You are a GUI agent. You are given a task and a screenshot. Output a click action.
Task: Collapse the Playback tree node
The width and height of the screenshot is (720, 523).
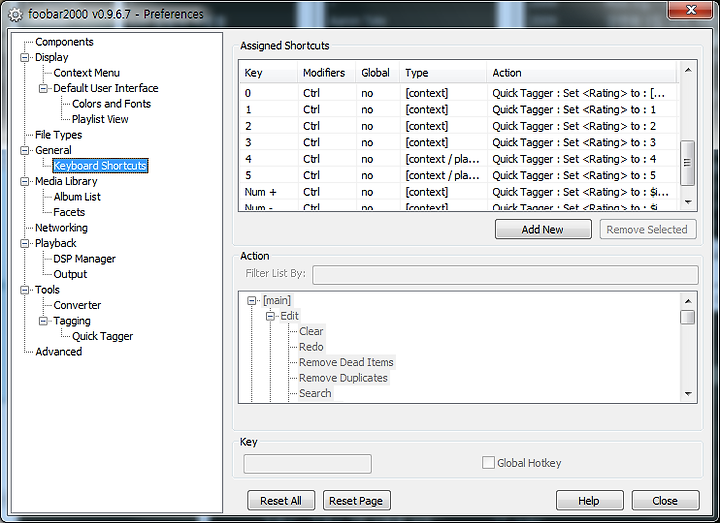pos(24,243)
